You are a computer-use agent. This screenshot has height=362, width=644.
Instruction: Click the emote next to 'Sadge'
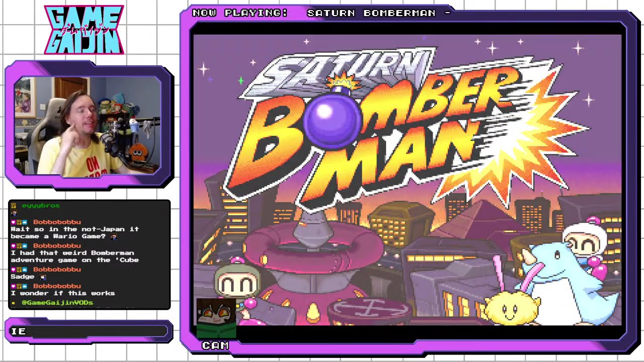point(43,277)
